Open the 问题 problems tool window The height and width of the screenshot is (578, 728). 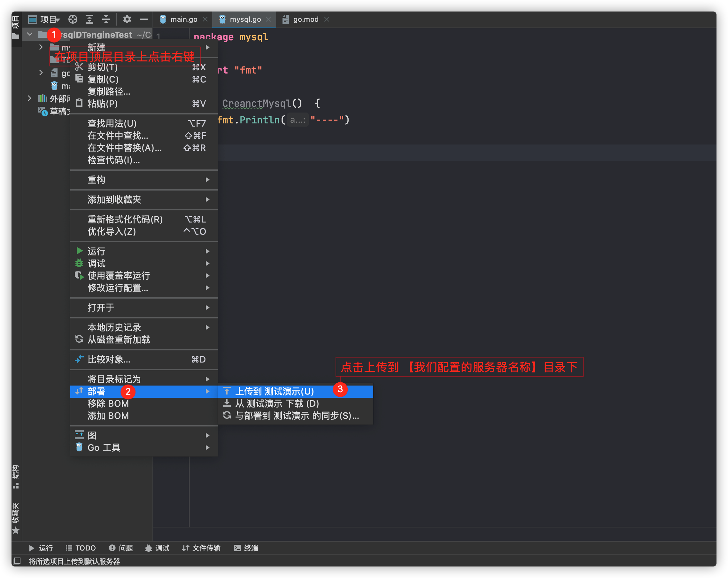(121, 548)
